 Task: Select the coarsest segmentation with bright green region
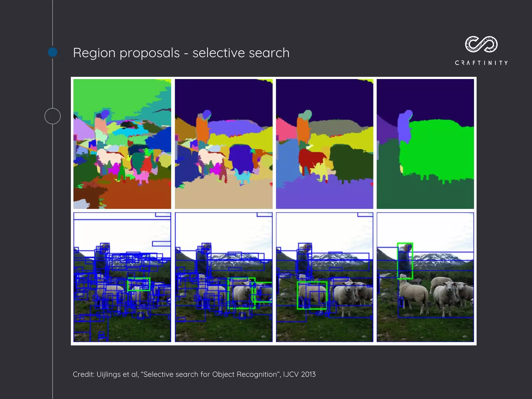425,144
